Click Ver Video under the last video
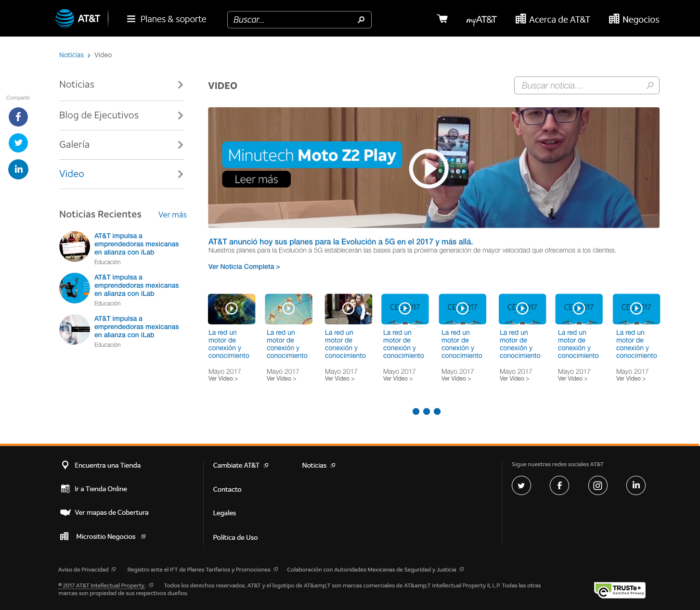Screen dimensions: 700x610 tap(631, 379)
